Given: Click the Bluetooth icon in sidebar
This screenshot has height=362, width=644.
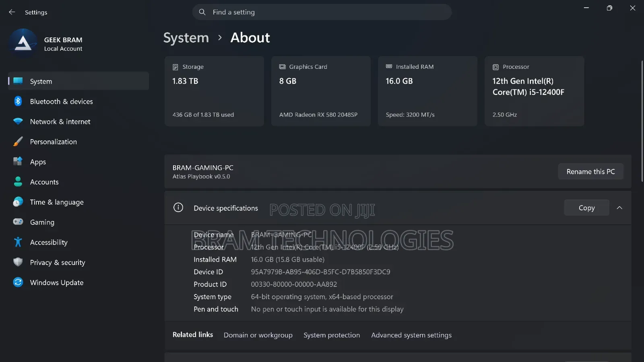Looking at the screenshot, I should pos(18,101).
